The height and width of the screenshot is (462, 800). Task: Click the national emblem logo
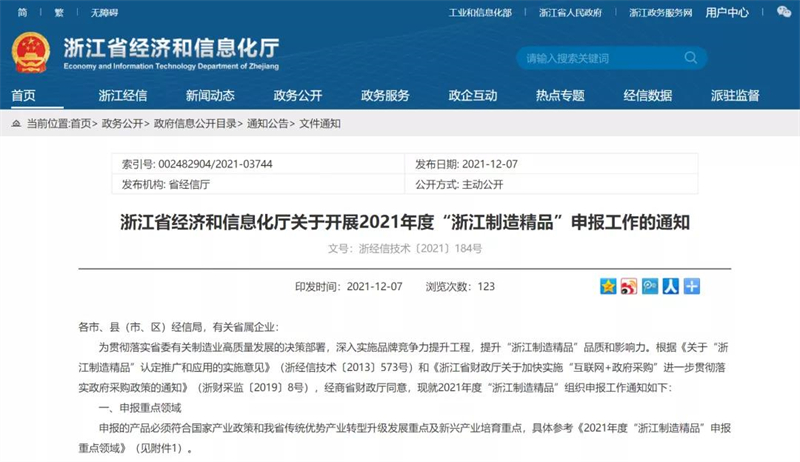coord(31,53)
